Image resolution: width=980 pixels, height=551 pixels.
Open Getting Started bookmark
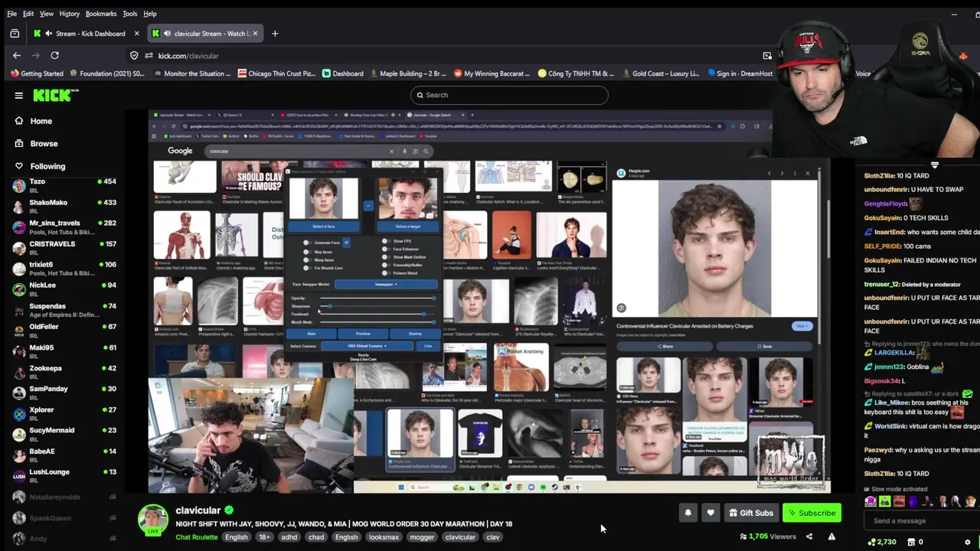pos(37,73)
